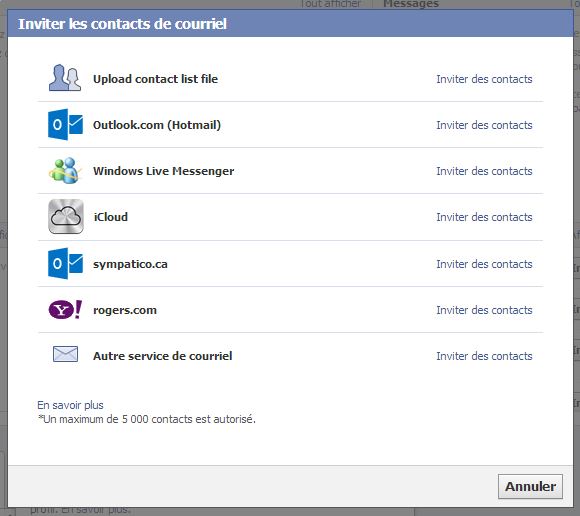Click the Yahoo icon beside rogers.com

(x=65, y=310)
